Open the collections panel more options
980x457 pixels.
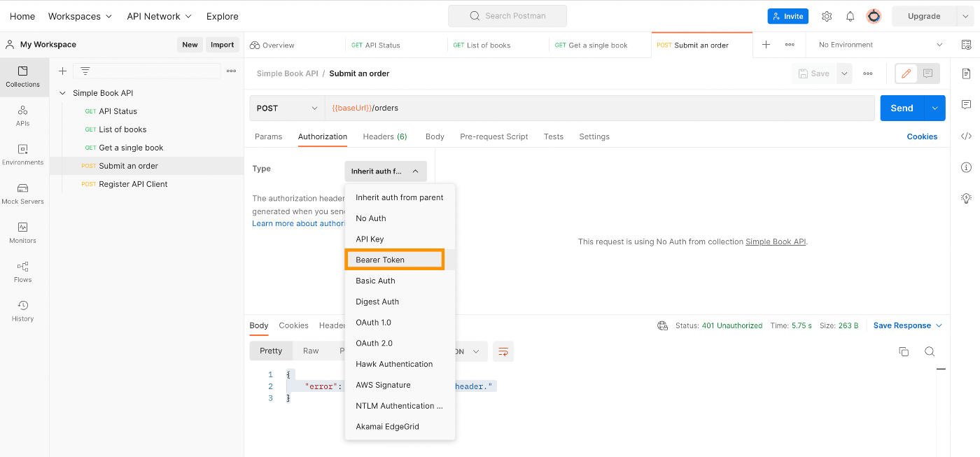point(231,71)
